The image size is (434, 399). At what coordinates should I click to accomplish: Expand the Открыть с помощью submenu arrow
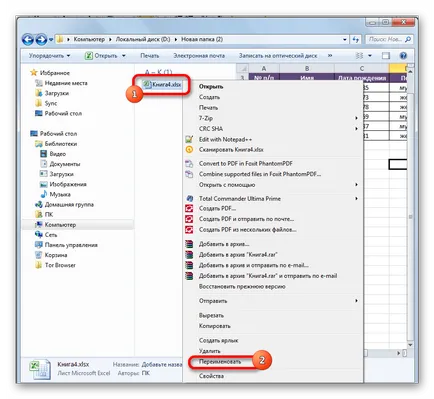[356, 184]
